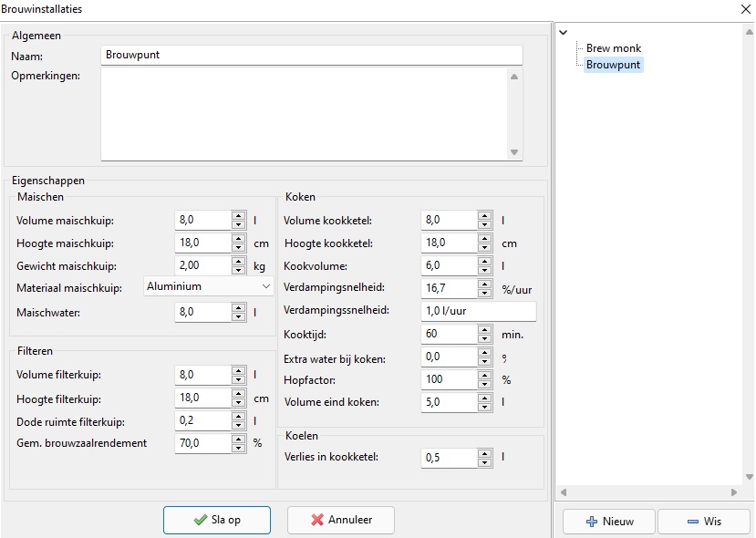Decrease Hoogte maischkuip with down arrow
Viewport: 756px width, 538px height.
(x=238, y=248)
